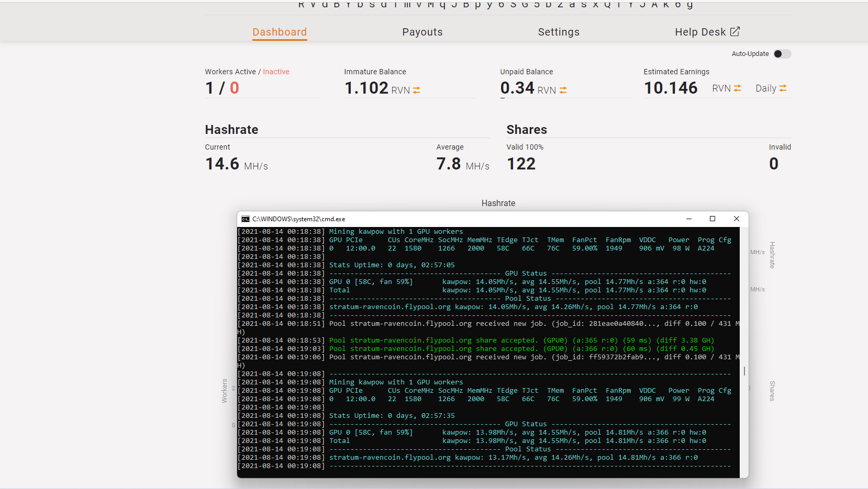The width and height of the screenshot is (868, 489).
Task: Click the average hashrate 7.8 value
Action: (x=449, y=164)
